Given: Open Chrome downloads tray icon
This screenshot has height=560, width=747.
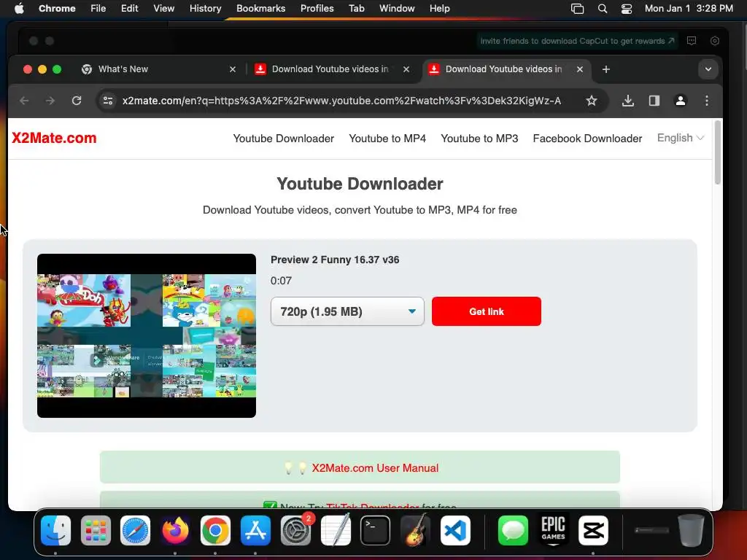Looking at the screenshot, I should coord(628,101).
